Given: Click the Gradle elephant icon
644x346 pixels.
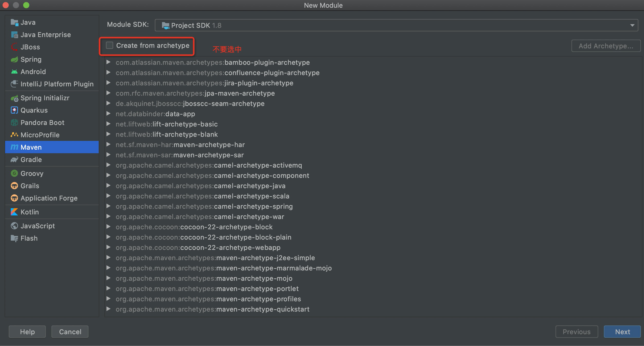Looking at the screenshot, I should click(14, 160).
